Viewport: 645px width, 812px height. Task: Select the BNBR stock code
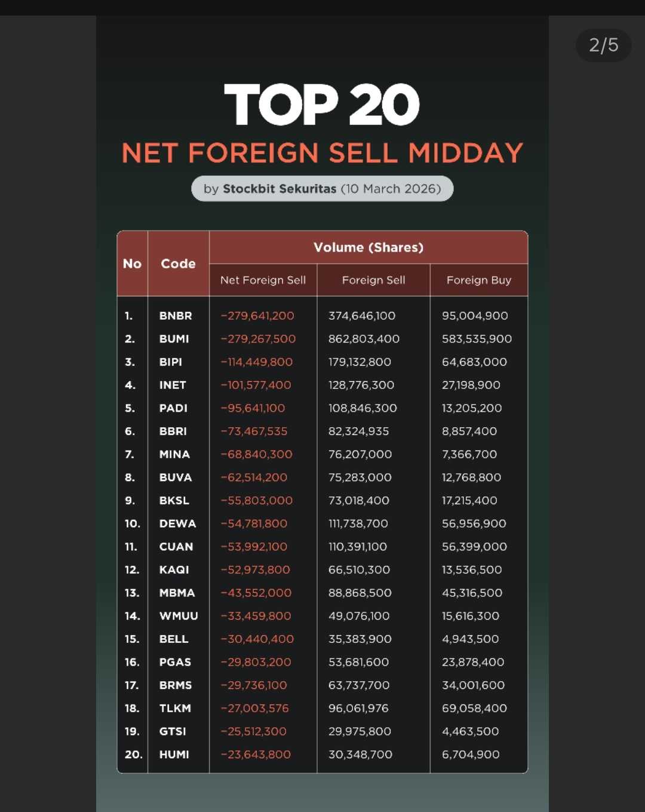[176, 315]
